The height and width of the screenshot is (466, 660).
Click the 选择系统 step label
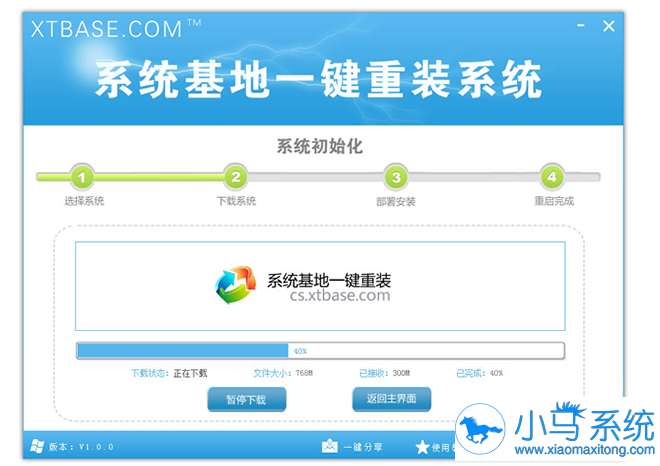tap(84, 201)
